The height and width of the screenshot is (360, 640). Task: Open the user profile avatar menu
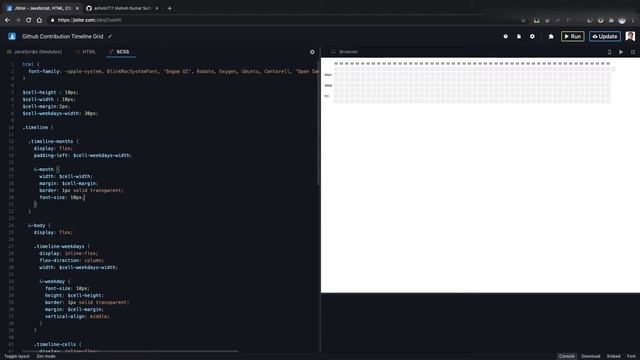(630, 36)
